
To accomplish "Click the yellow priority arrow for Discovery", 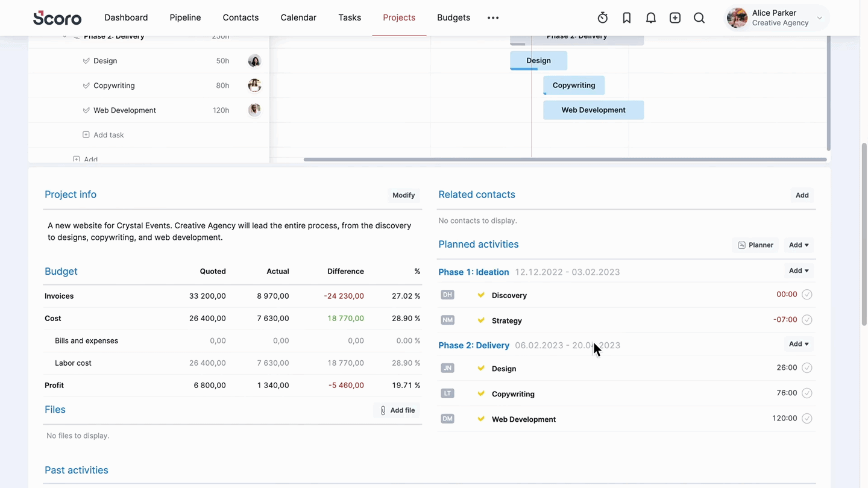I will pos(481,295).
